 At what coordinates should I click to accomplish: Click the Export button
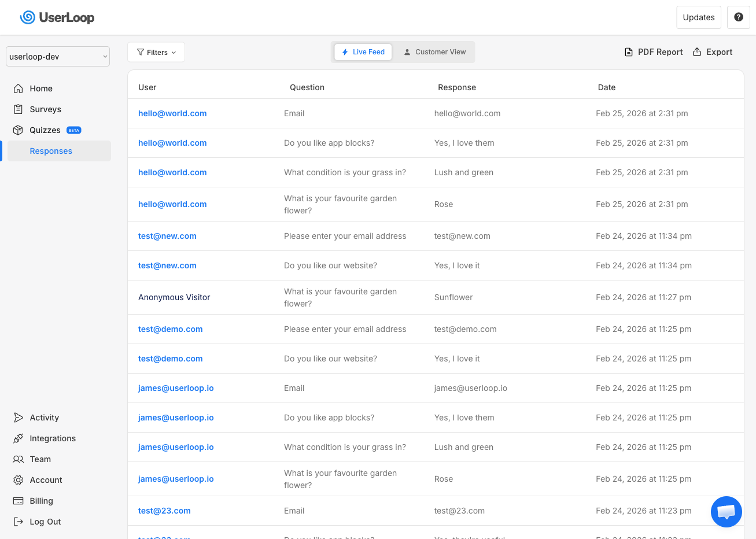[712, 51]
